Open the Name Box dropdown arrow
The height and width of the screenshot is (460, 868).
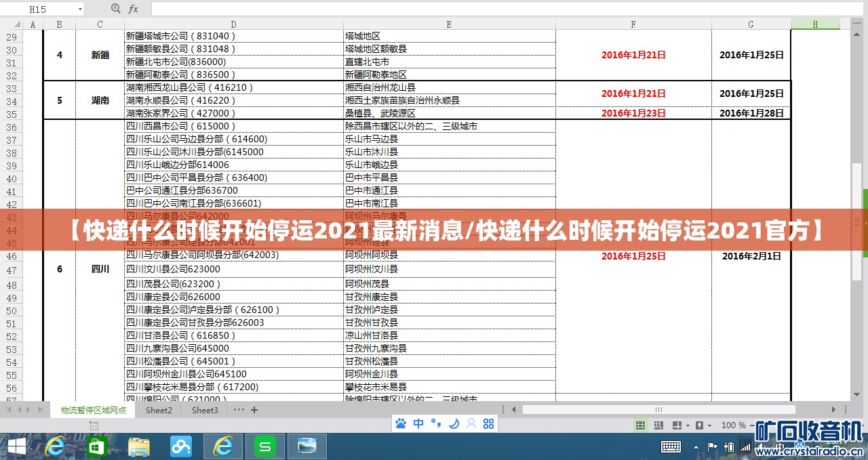pyautogui.click(x=80, y=9)
